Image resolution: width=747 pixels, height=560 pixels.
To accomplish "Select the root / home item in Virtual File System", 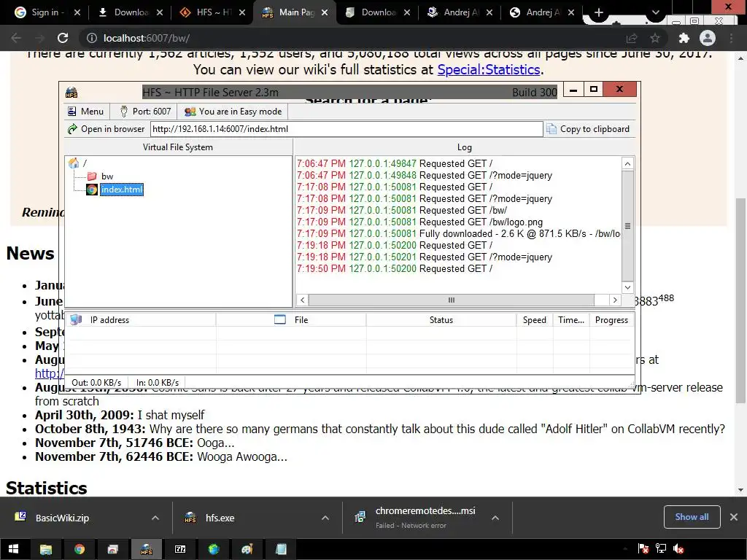I will click(77, 163).
